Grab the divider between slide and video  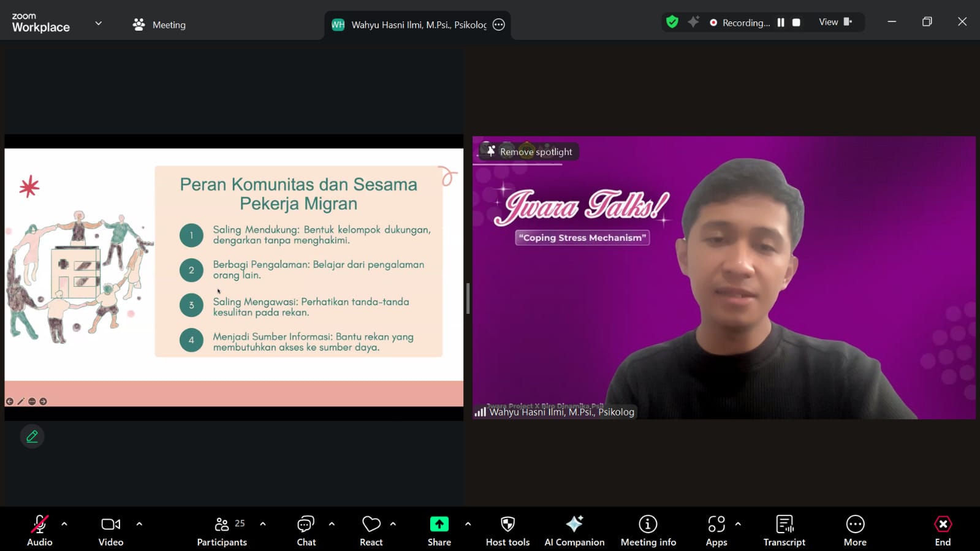click(468, 298)
